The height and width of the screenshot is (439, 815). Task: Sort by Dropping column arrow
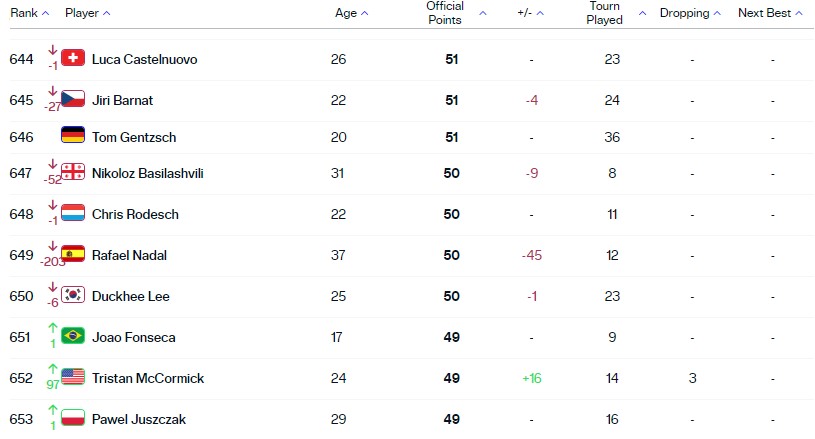point(717,13)
